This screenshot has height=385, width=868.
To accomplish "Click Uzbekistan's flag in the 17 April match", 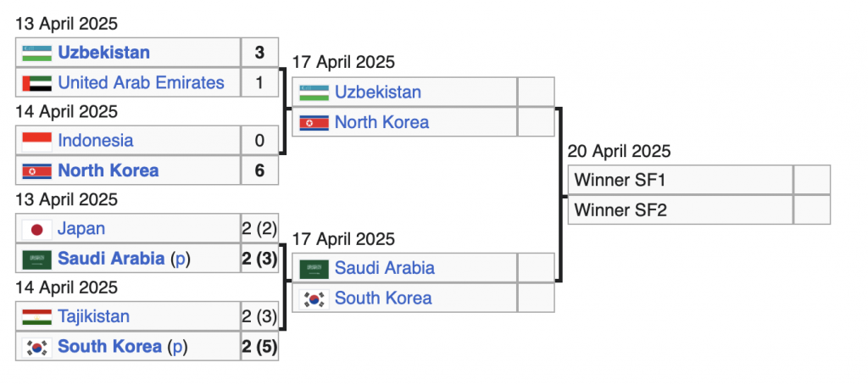I will coord(314,92).
